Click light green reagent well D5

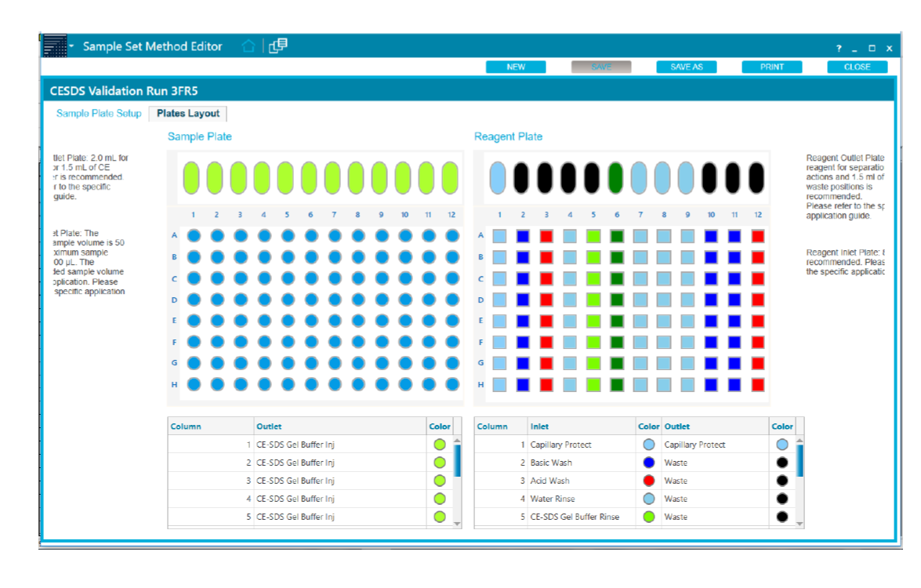(593, 299)
